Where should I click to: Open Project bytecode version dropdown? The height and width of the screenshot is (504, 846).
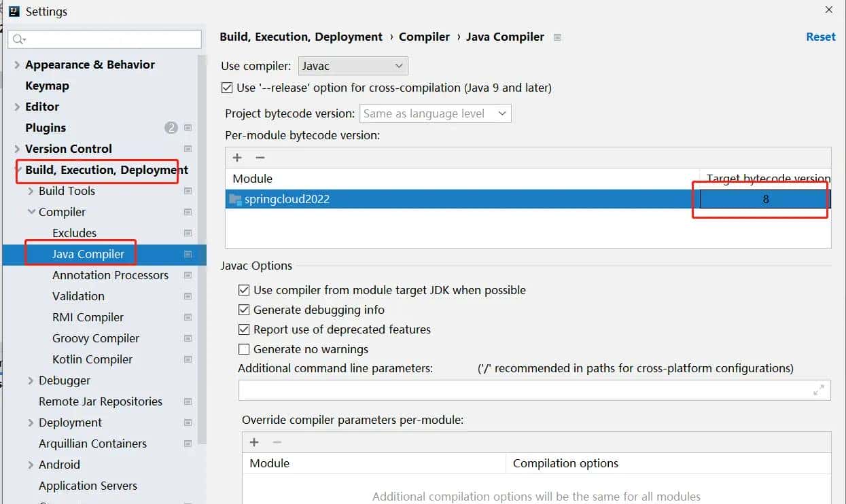(x=435, y=113)
